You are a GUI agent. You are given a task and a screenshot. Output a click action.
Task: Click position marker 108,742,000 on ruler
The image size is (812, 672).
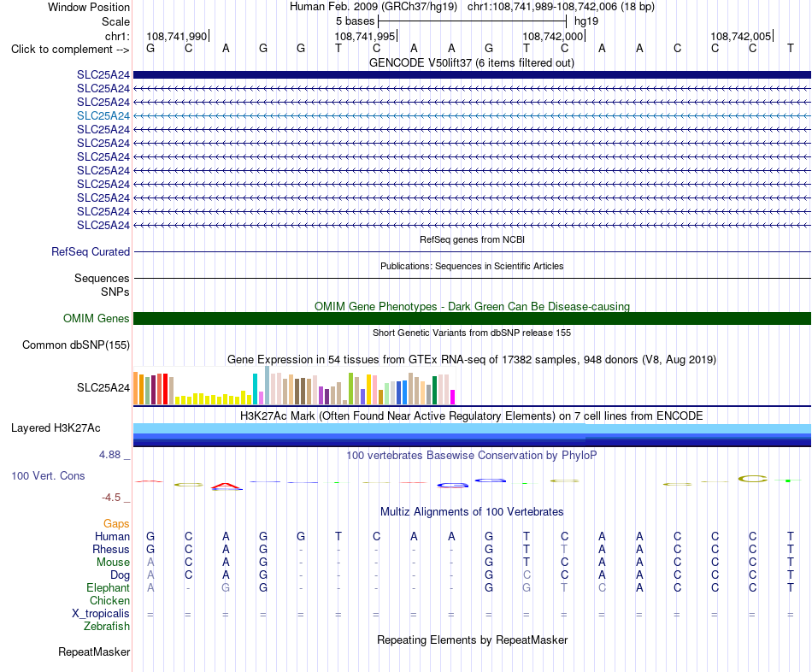(552, 36)
